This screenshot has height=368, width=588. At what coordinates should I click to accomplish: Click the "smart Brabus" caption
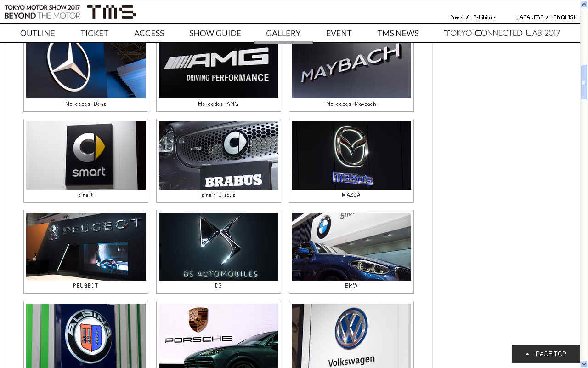(218, 195)
